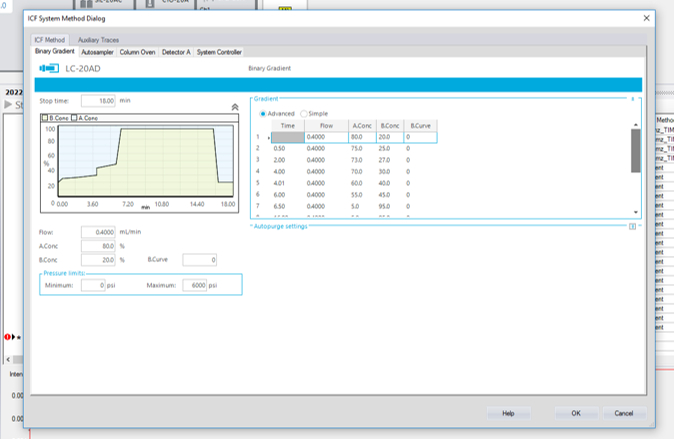Select the B.Conc 95.0 cell in row 7
This screenshot has width=674, height=439.
pos(390,206)
